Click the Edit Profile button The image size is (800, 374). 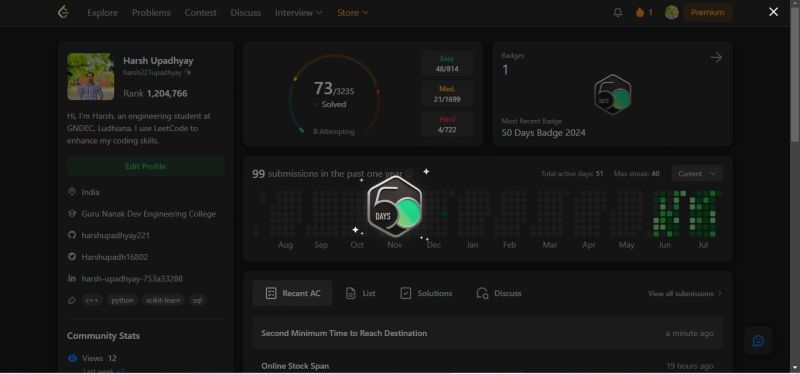click(x=145, y=166)
